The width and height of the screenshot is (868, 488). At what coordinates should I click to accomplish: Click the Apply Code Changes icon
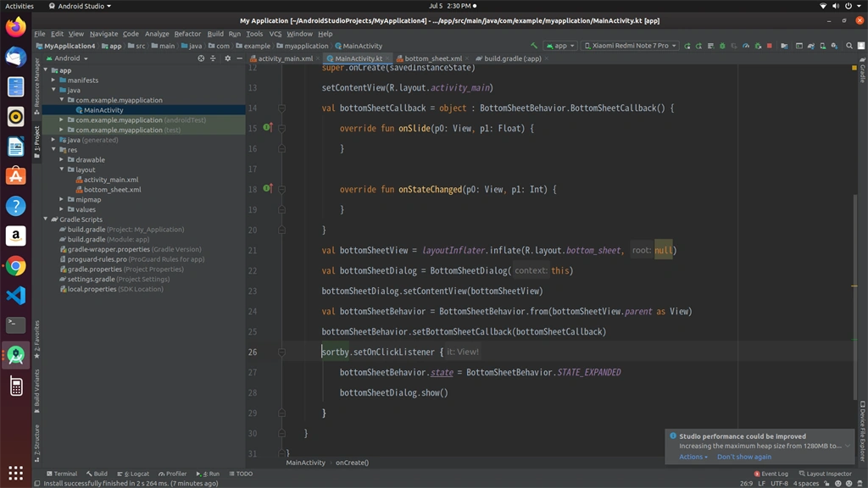711,46
